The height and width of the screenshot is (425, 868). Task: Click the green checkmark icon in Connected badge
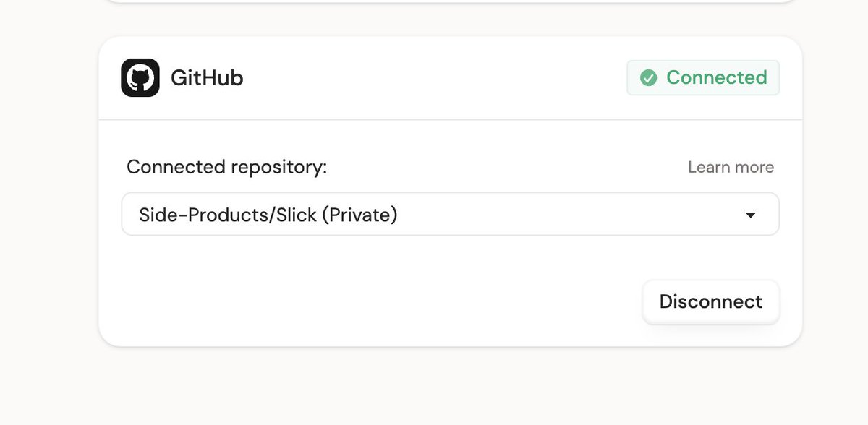pos(649,77)
